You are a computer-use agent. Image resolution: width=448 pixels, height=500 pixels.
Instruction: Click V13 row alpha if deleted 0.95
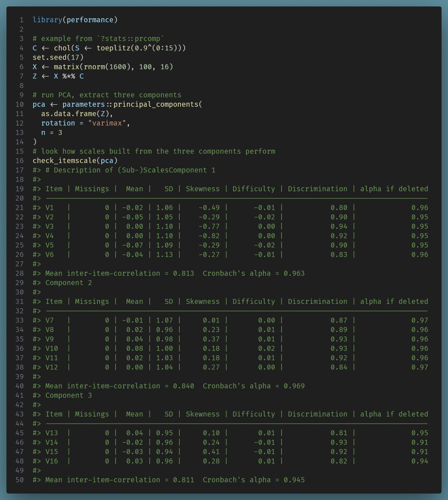click(420, 433)
